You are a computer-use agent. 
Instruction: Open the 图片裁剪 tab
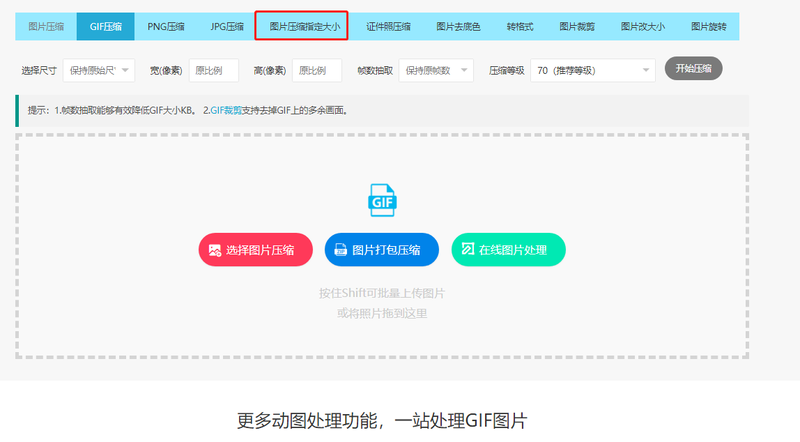577,27
